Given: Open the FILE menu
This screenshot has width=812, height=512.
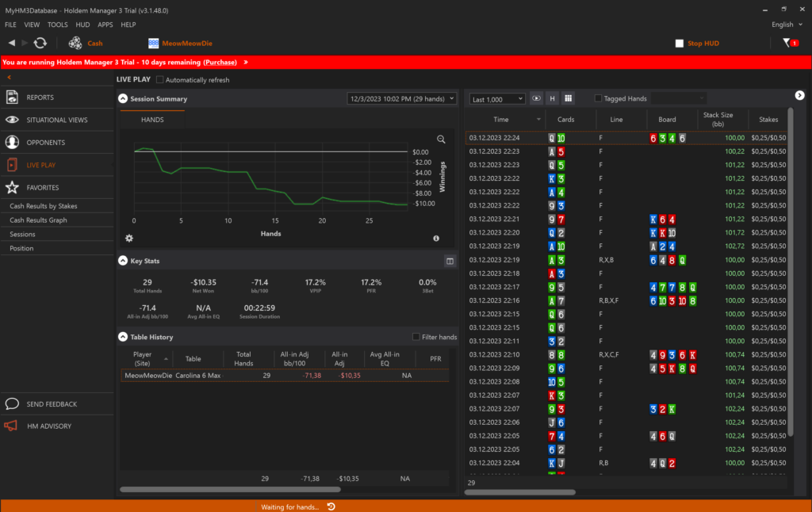Looking at the screenshot, I should click(10, 25).
